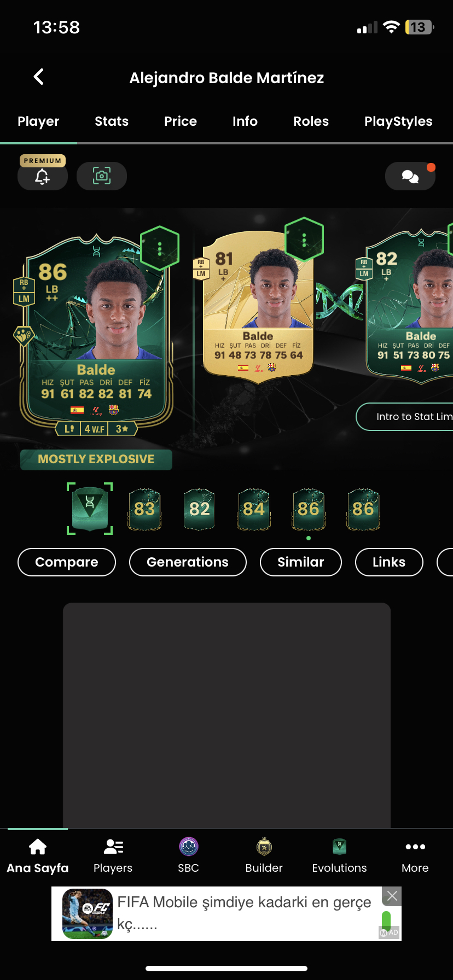Image resolution: width=453 pixels, height=980 pixels.
Task: Tap the card screenshot camera icon
Action: (102, 176)
